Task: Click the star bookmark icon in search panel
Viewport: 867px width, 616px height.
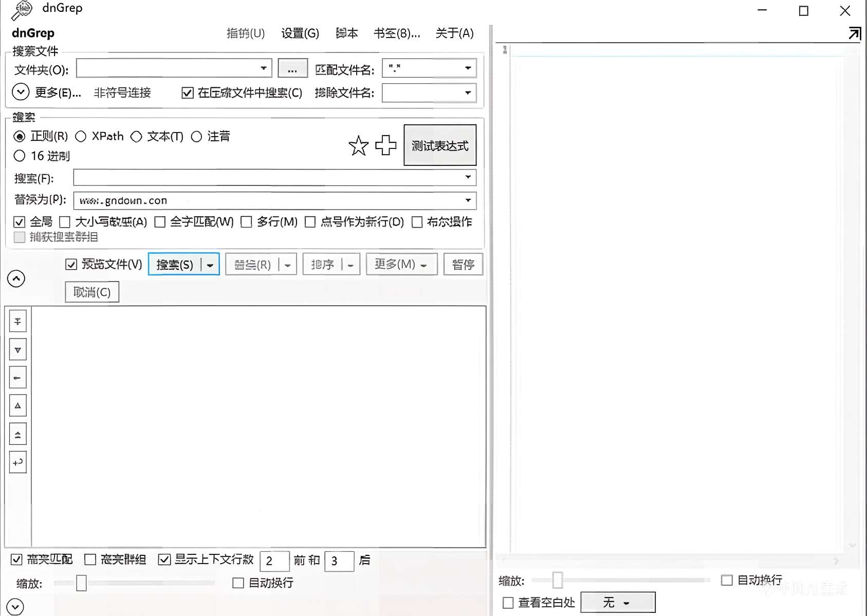Action: [x=359, y=145]
